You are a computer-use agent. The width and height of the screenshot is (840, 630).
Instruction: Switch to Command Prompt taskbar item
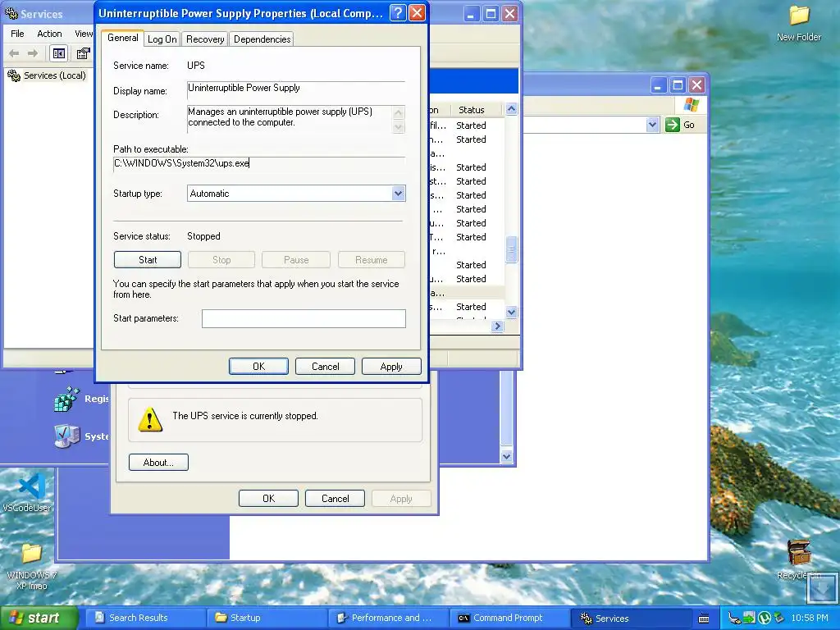[509, 619]
